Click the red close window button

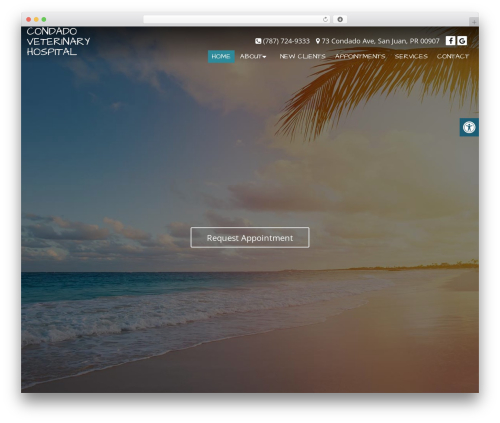(29, 19)
